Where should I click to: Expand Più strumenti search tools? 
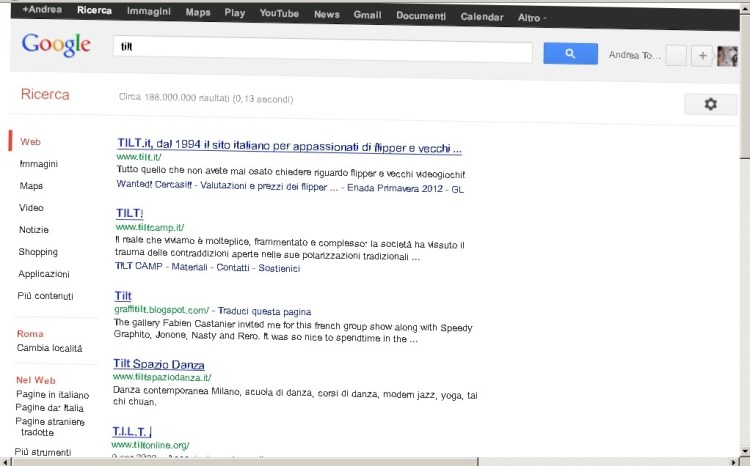click(43, 452)
